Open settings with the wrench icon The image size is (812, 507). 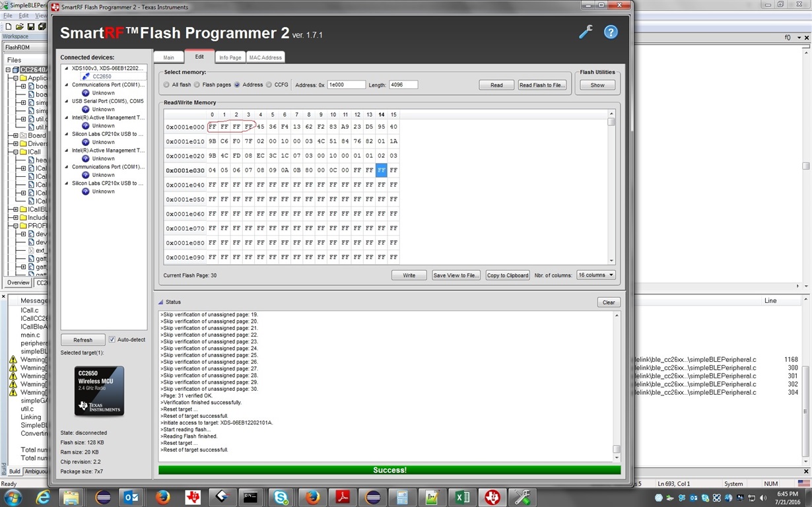pos(586,32)
